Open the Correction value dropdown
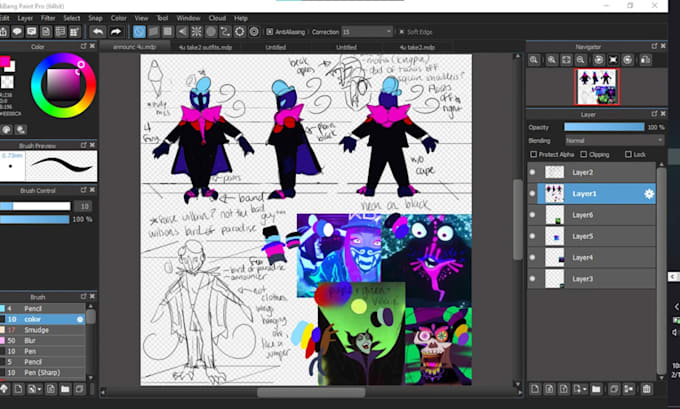 point(367,32)
